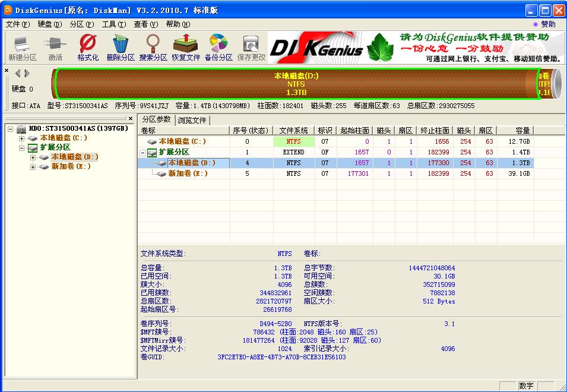This screenshot has height=392, width=567.
Task: Click the 文件系统 column header
Action: 293,130
